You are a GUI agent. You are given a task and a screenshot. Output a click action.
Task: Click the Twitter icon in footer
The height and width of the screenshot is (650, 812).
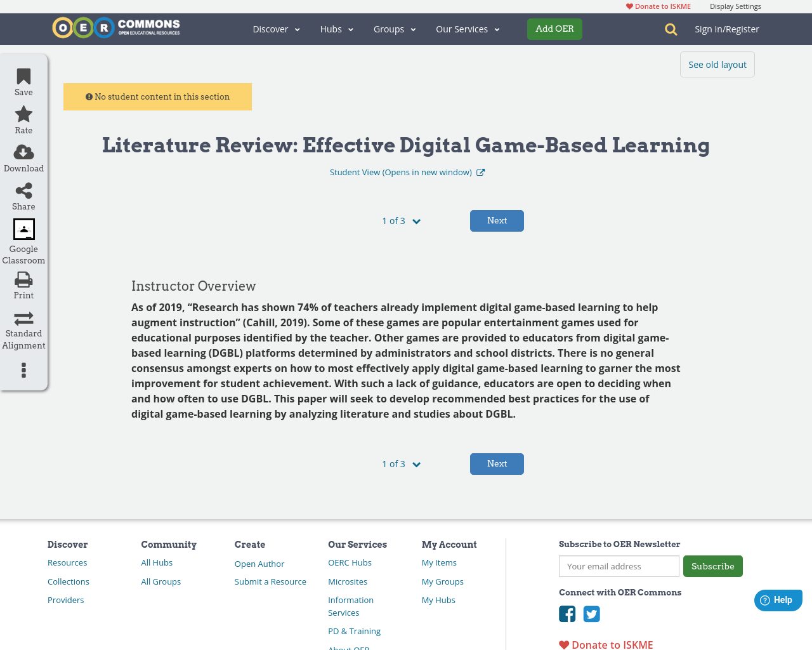coord(592,614)
